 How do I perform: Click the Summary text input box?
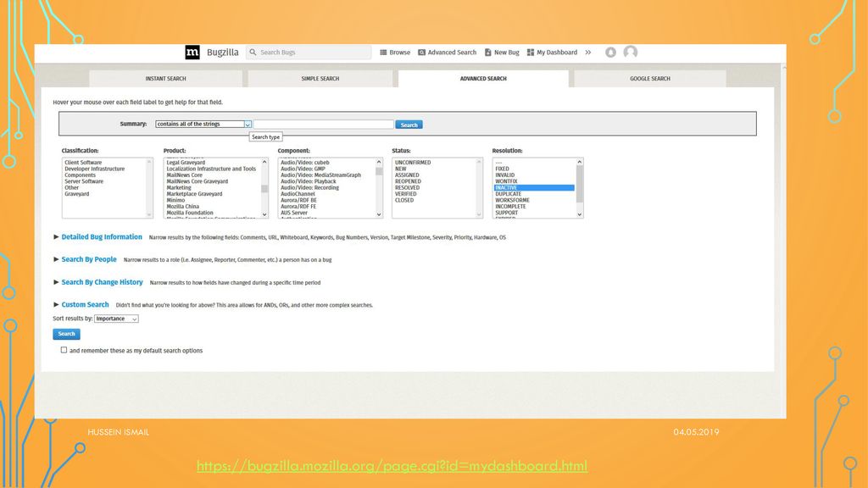(x=324, y=125)
